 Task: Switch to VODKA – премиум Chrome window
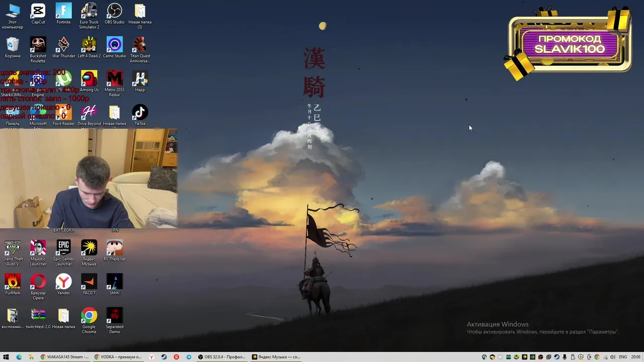118,357
